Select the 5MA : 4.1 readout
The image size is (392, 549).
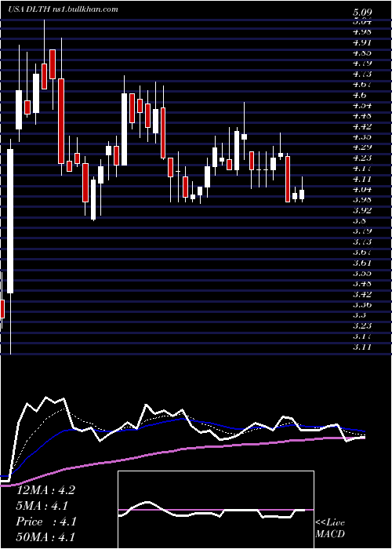pyautogui.click(x=42, y=506)
